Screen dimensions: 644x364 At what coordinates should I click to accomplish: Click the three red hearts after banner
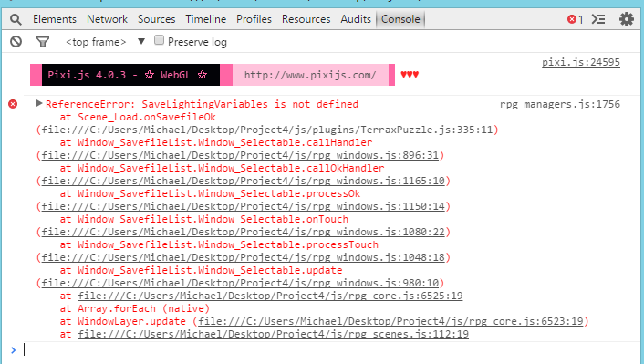pos(410,75)
